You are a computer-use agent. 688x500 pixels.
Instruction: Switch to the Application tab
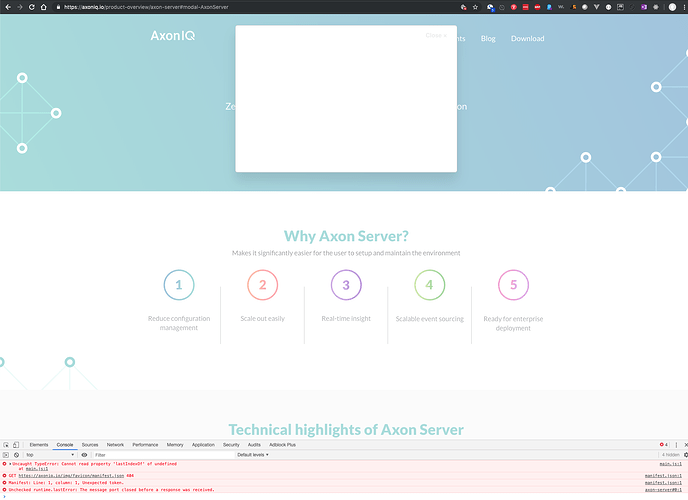[x=203, y=445]
